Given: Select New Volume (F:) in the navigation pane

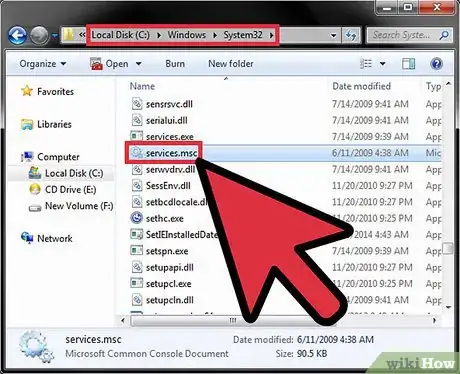Looking at the screenshot, I should [x=79, y=206].
